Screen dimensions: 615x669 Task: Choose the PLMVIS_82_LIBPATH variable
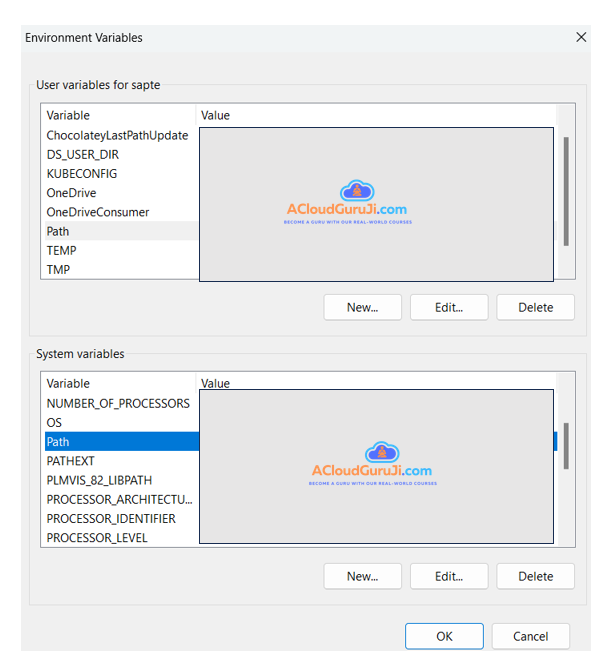(99, 480)
